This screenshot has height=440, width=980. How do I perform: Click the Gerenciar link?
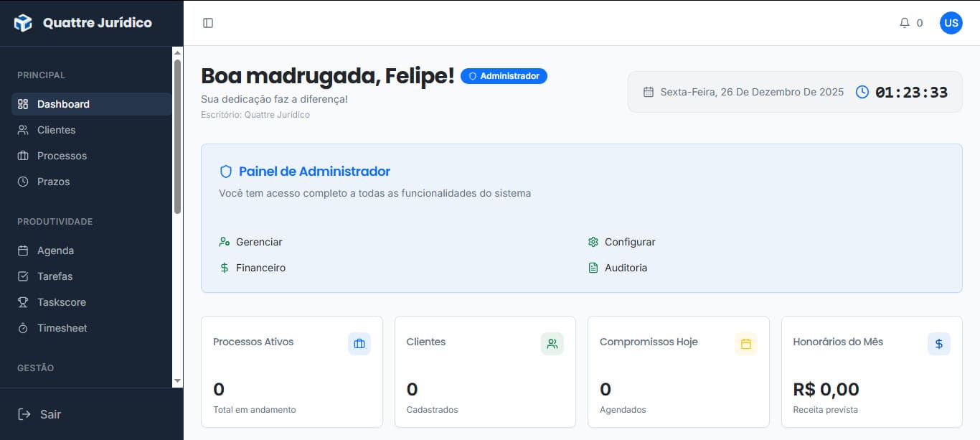click(258, 242)
